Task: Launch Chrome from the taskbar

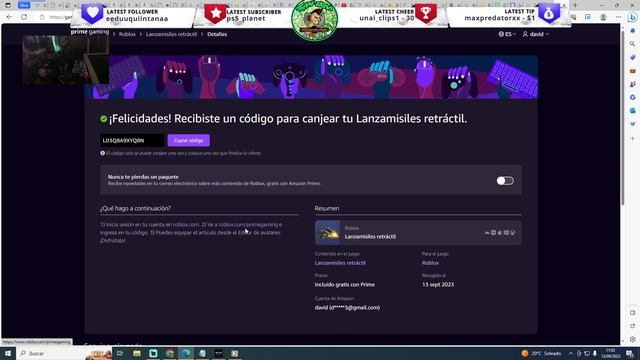Action: (x=170, y=353)
